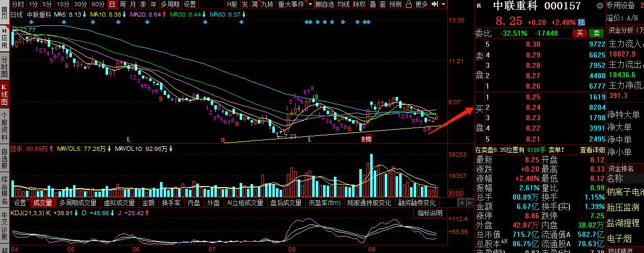
Task: Select the 多周期成交量 indicator tab
Action: (x=78, y=203)
